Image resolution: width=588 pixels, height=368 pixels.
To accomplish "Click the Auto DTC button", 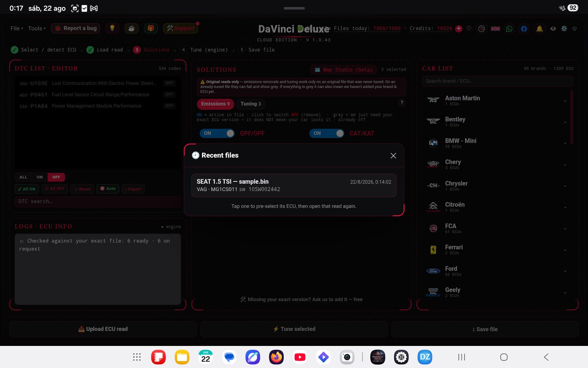I will (108, 189).
